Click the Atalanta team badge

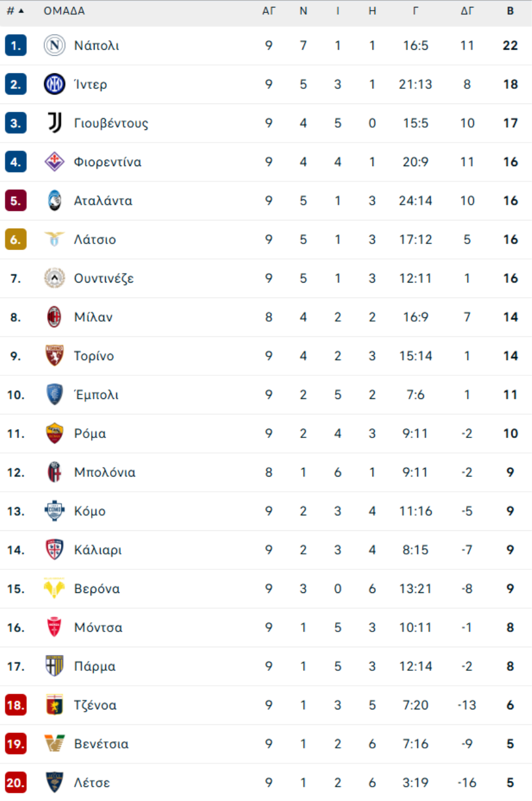click(x=54, y=201)
